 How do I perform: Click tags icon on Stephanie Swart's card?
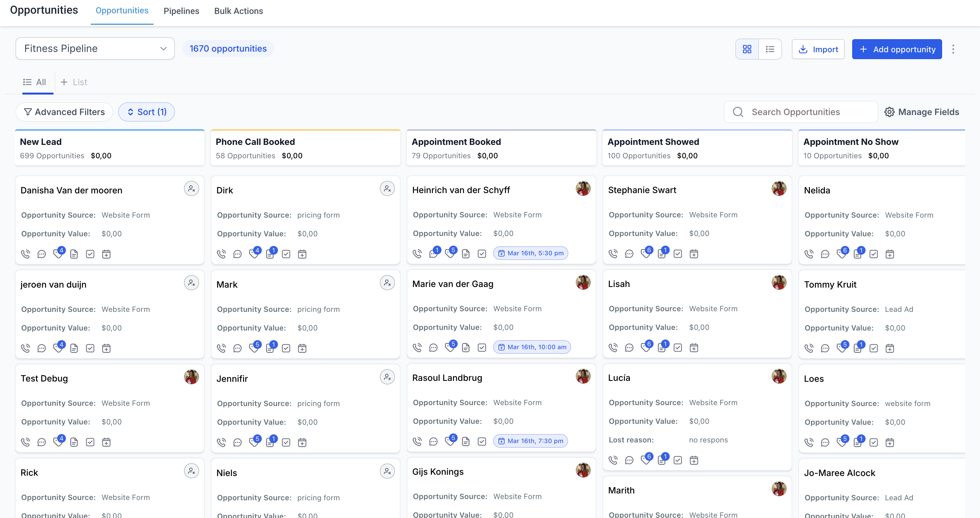(x=645, y=253)
